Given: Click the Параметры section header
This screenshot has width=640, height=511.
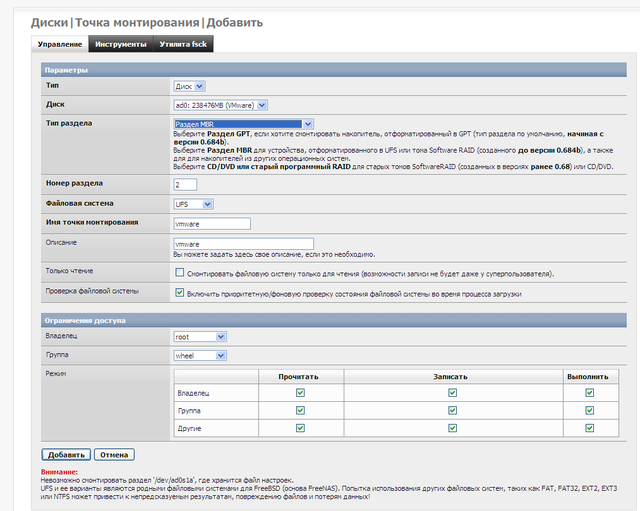Looking at the screenshot, I should [x=333, y=70].
